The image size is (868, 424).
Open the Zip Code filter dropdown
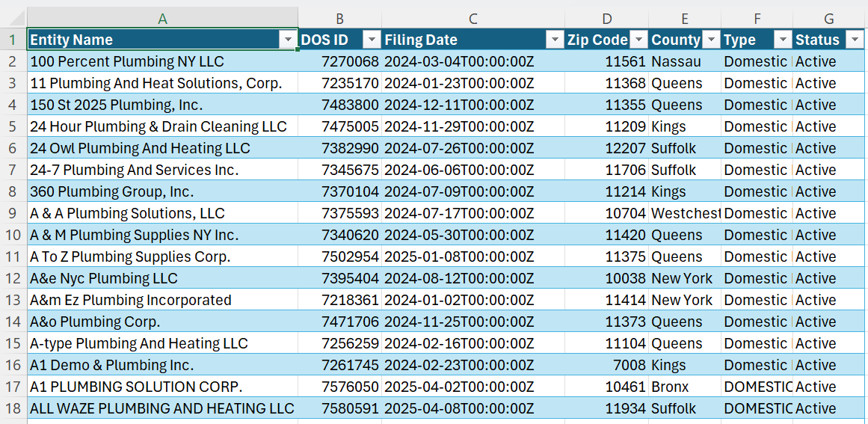[x=638, y=40]
